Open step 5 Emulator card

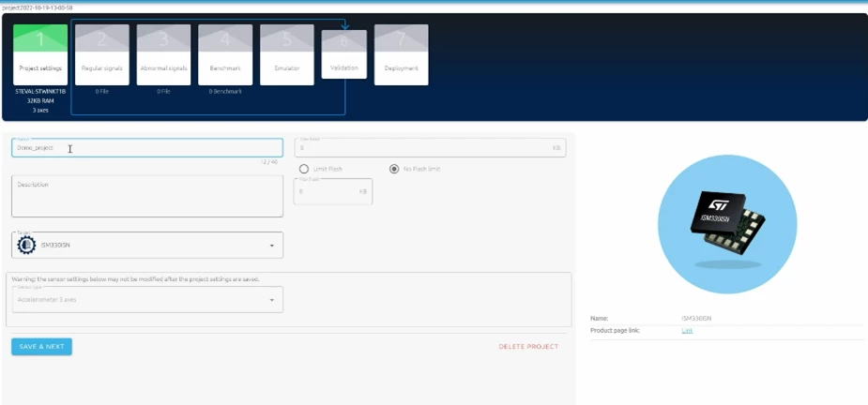point(287,54)
